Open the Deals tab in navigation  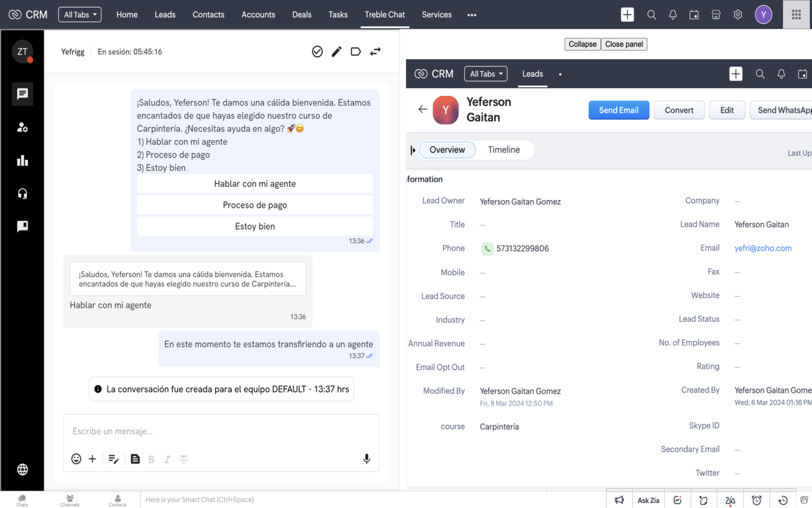coord(301,15)
